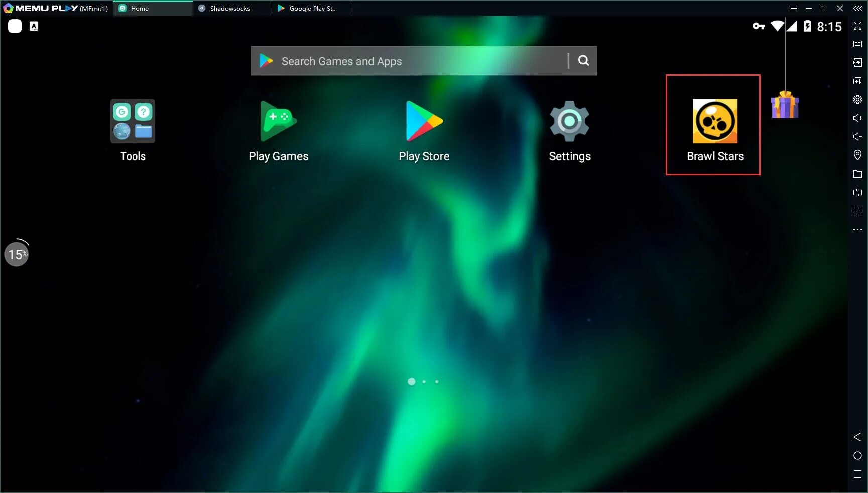Open MEmu settings gear in sidebar
The height and width of the screenshot is (493, 868).
coord(857,99)
